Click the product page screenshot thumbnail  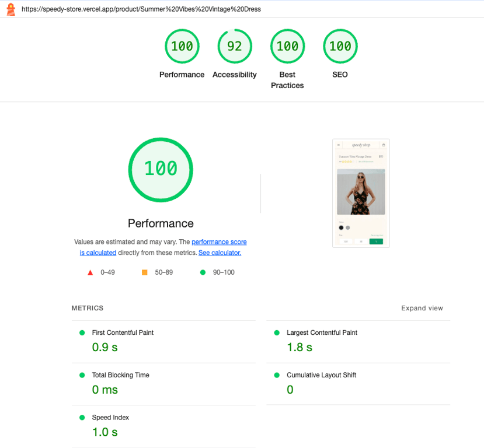(x=361, y=193)
